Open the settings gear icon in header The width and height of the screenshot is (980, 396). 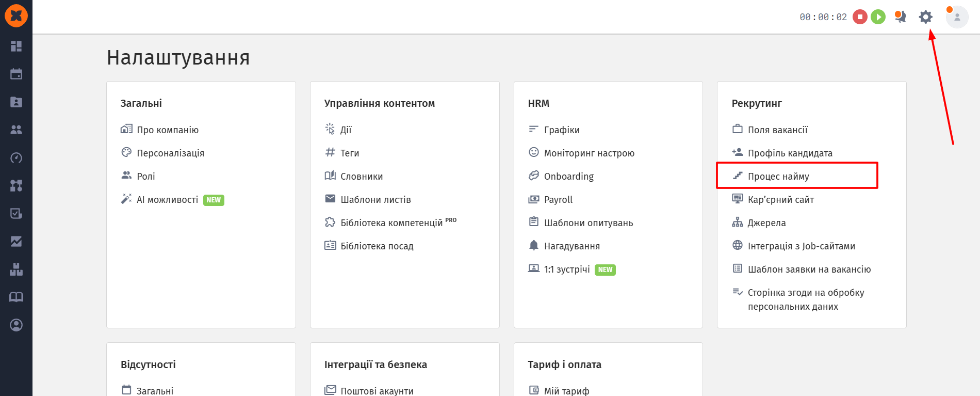coord(926,17)
